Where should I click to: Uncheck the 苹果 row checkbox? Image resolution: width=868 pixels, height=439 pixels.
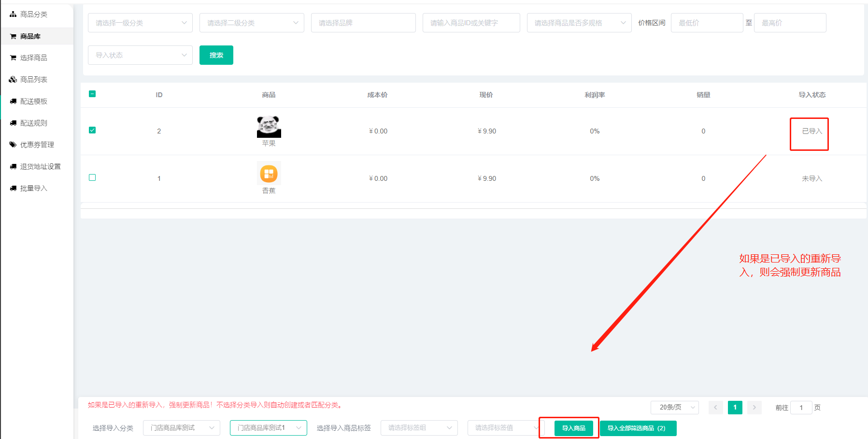click(x=92, y=130)
